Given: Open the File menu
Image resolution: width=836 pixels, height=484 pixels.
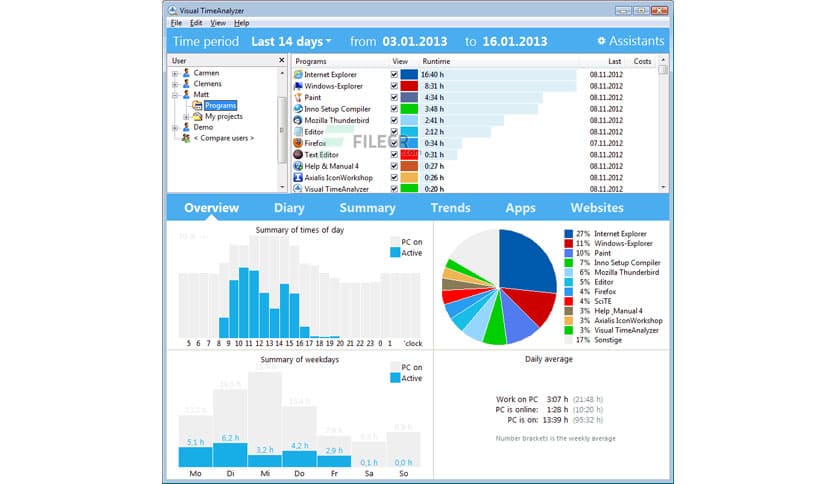Looking at the screenshot, I should pos(176,23).
